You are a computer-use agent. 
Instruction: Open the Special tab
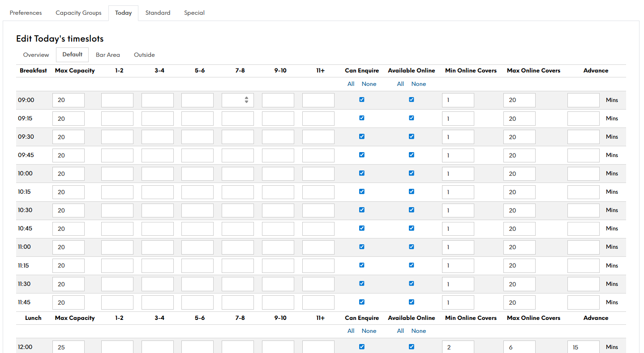coord(194,13)
